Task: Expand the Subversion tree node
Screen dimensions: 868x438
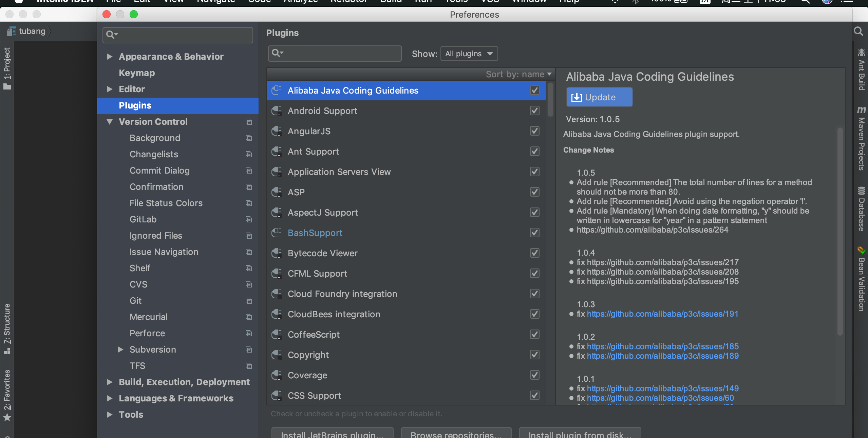Action: 120,350
